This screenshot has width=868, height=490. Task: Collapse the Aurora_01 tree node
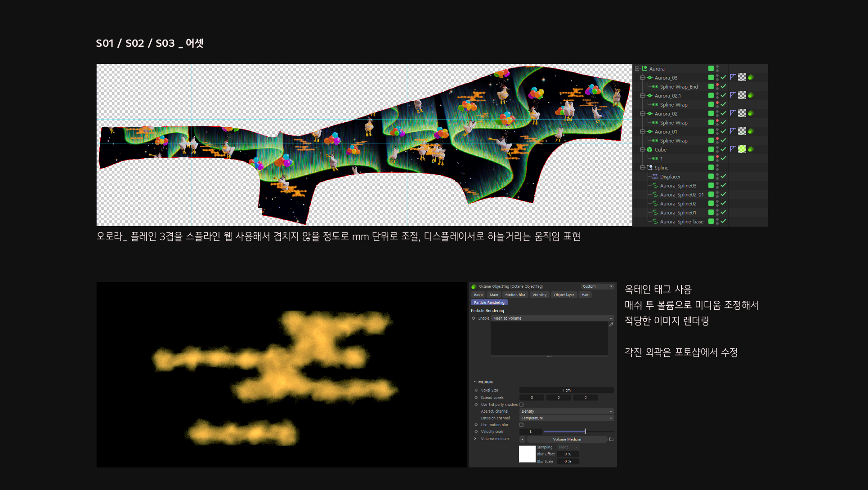(x=643, y=132)
